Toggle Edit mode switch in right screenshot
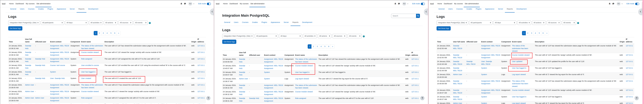644x104 pixels. [x=637, y=4]
